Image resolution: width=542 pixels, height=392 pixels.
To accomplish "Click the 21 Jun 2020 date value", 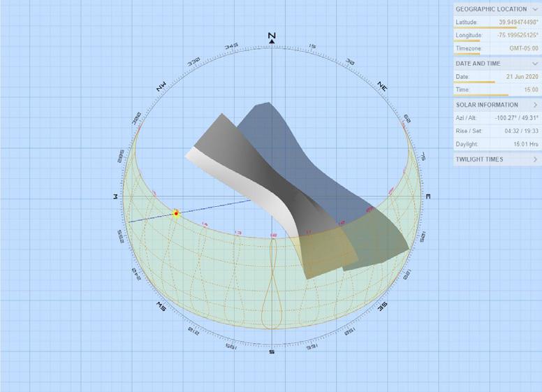I will pyautogui.click(x=522, y=77).
